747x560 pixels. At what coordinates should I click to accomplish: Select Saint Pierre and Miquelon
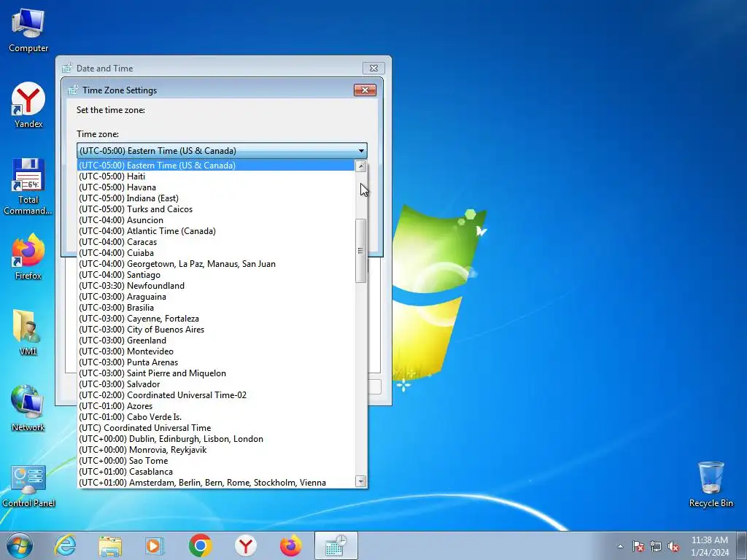pyautogui.click(x=216, y=373)
